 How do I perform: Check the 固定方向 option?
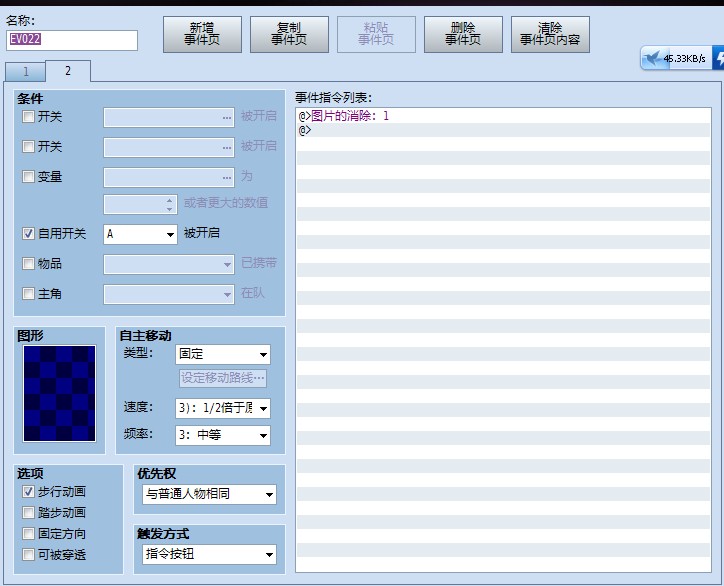pyautogui.click(x=28, y=533)
